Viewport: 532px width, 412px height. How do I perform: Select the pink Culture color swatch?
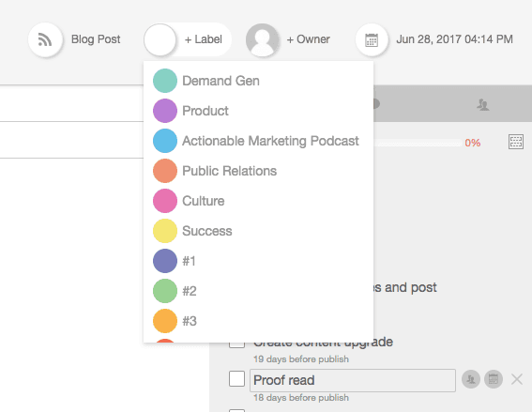coord(165,201)
